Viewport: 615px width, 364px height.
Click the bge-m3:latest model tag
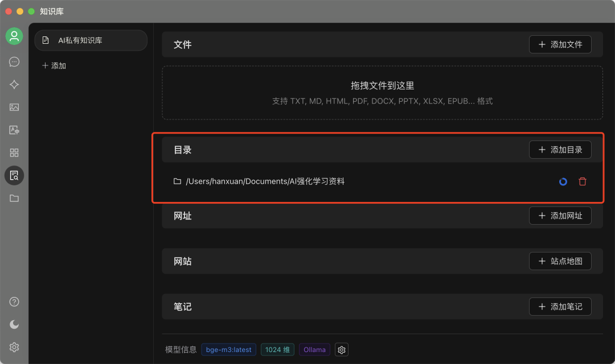[x=229, y=350]
